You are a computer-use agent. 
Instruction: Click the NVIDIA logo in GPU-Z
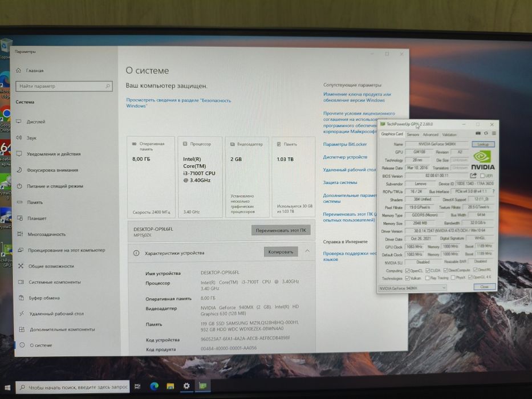(482, 161)
